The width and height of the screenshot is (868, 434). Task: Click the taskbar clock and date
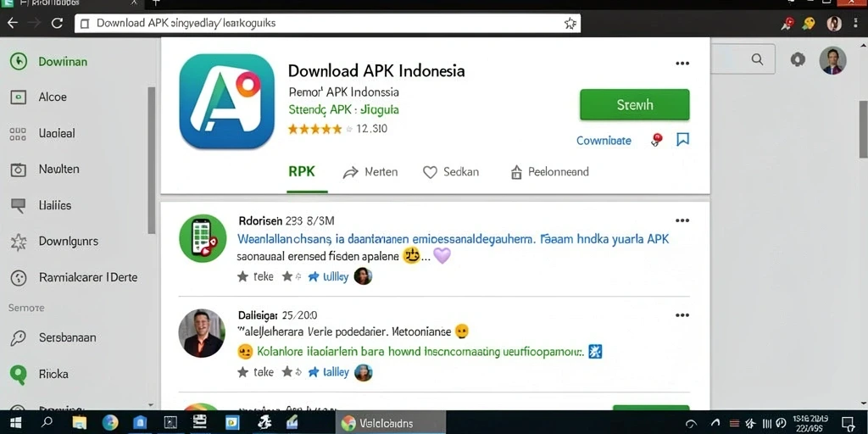click(x=811, y=423)
